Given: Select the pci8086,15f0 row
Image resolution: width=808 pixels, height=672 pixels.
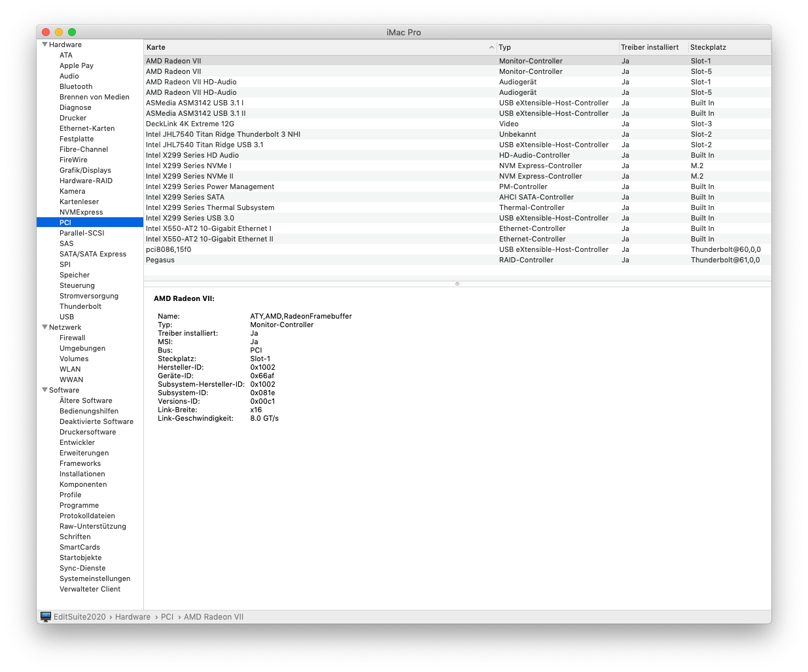Looking at the screenshot, I should click(x=457, y=249).
